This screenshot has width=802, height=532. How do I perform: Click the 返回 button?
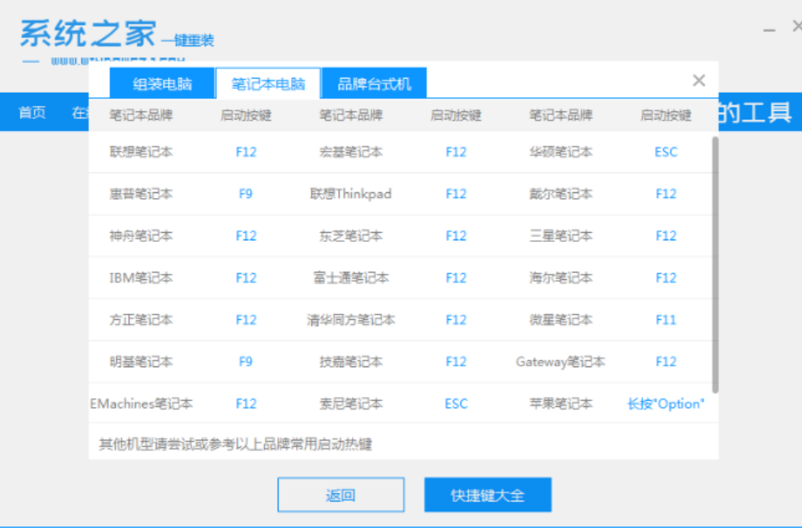coord(341,495)
